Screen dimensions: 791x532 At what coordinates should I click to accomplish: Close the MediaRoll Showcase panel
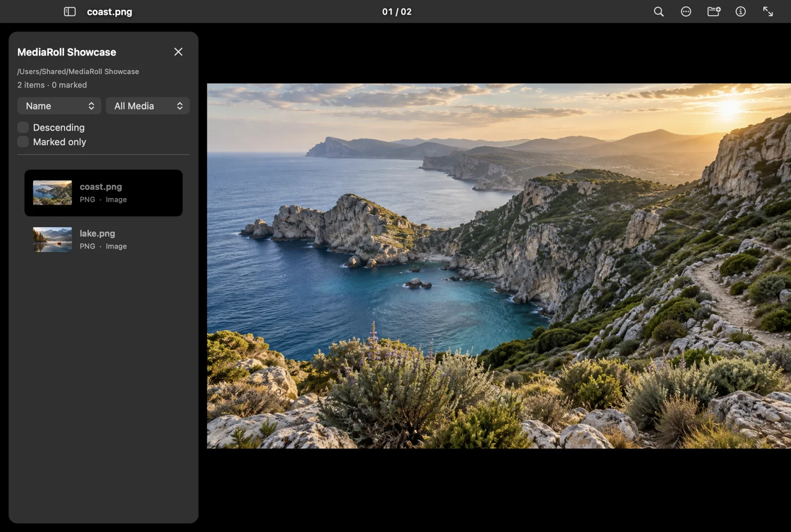point(178,52)
